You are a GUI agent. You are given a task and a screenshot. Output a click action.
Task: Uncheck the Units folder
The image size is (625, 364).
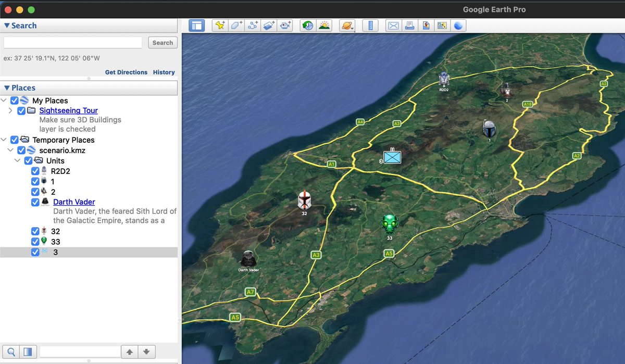[28, 160]
